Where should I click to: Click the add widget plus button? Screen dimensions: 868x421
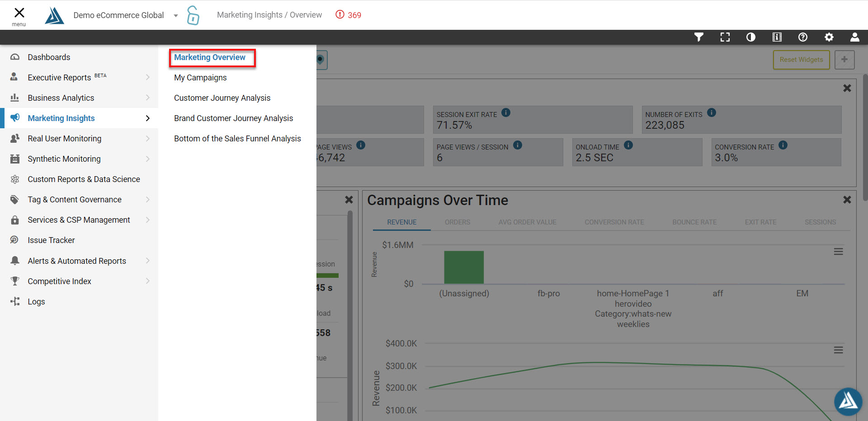[x=844, y=60]
